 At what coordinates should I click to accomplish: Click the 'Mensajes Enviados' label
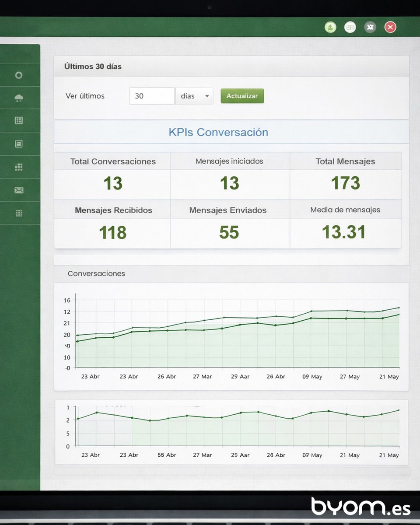pos(228,210)
